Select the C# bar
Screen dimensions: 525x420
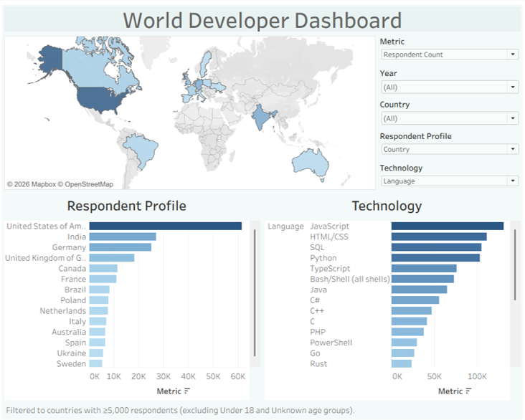tap(415, 300)
